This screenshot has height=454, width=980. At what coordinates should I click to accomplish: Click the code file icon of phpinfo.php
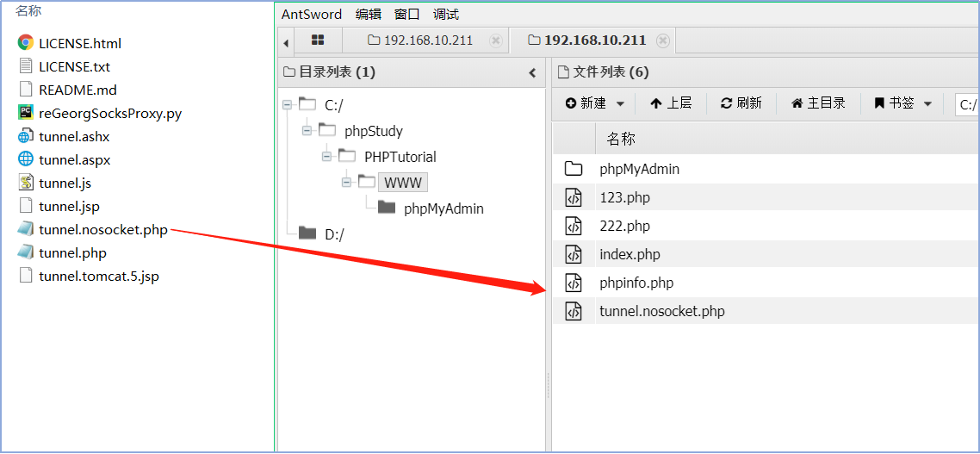574,283
